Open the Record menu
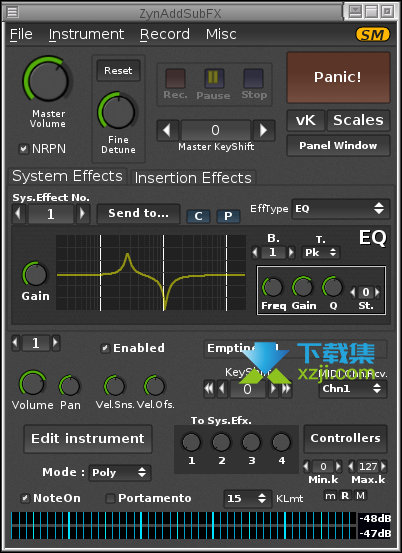The height and width of the screenshot is (553, 402). click(165, 34)
